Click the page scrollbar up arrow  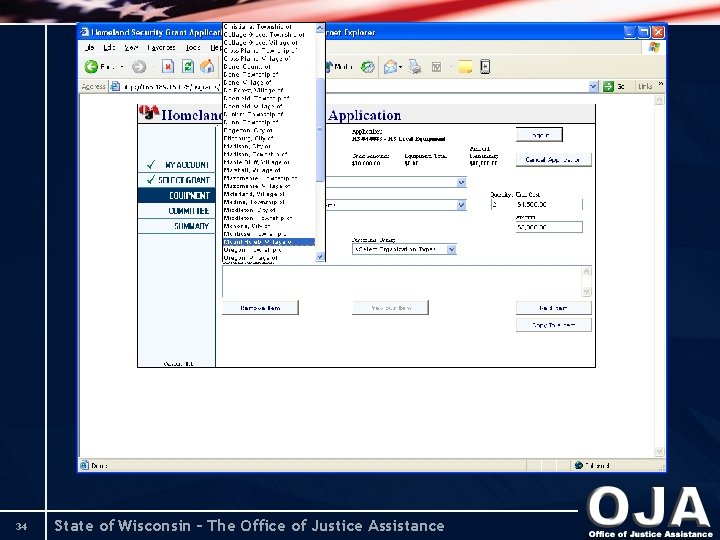(659, 100)
